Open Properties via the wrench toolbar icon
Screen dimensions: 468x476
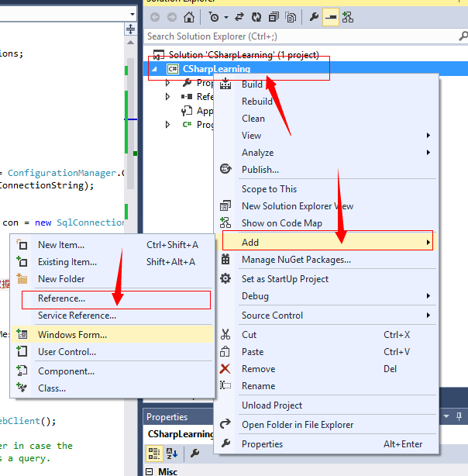click(315, 16)
